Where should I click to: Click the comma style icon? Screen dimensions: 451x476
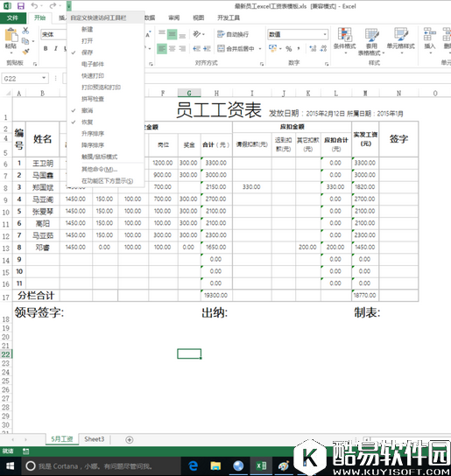pos(299,49)
